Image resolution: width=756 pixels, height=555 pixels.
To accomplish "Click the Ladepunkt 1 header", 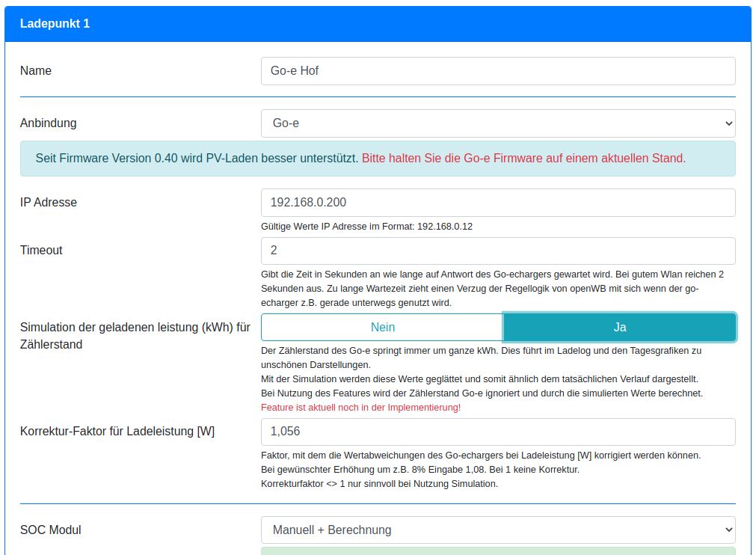I will (378, 24).
